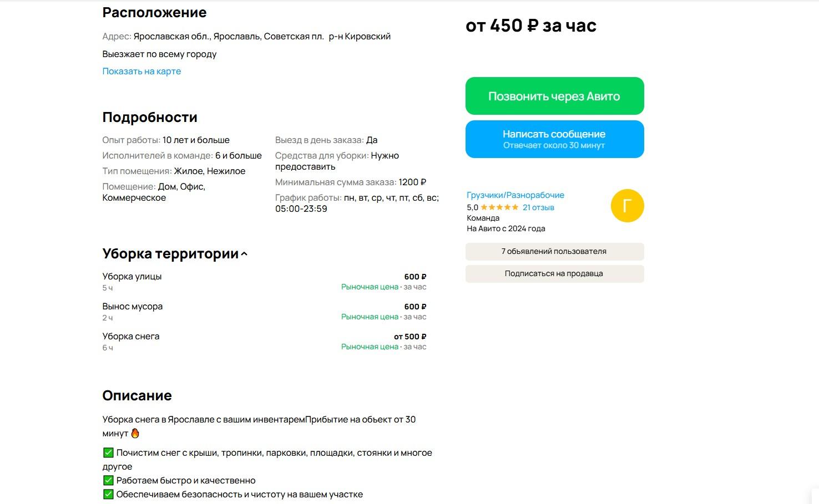Select the 'Уборка улицы' service row
This screenshot has height=504, width=819.
pos(132,276)
